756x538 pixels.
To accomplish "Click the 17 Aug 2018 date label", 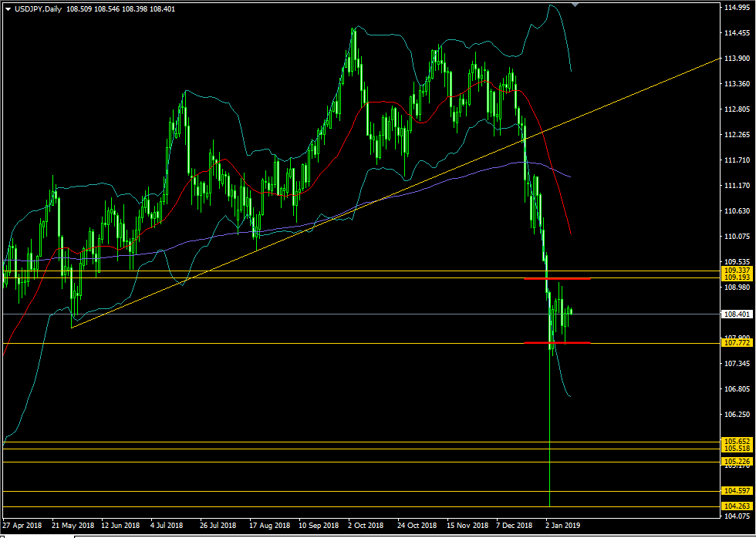I will pyautogui.click(x=269, y=525).
